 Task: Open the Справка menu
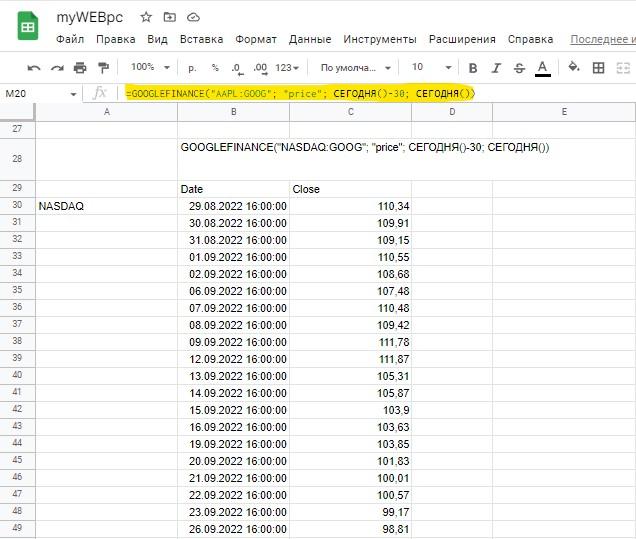click(530, 39)
